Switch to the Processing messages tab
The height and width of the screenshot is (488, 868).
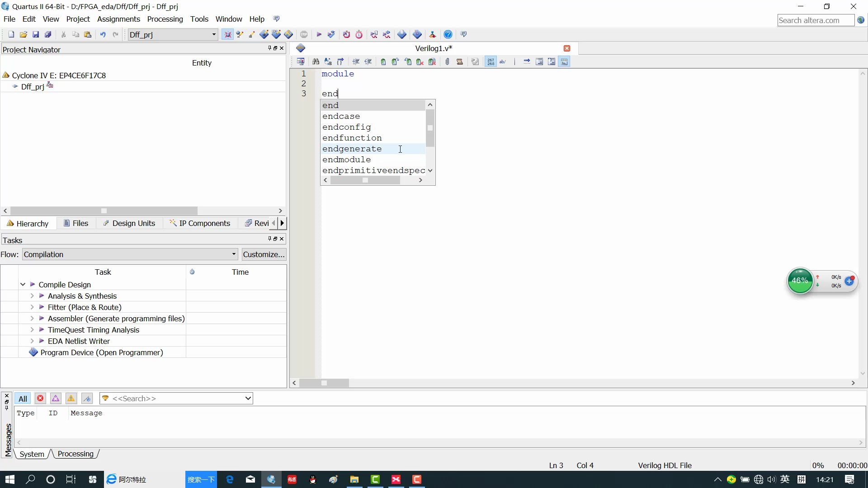[x=75, y=454]
